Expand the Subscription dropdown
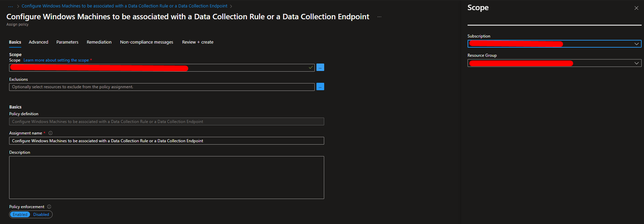This screenshot has width=644, height=224. coord(636,44)
